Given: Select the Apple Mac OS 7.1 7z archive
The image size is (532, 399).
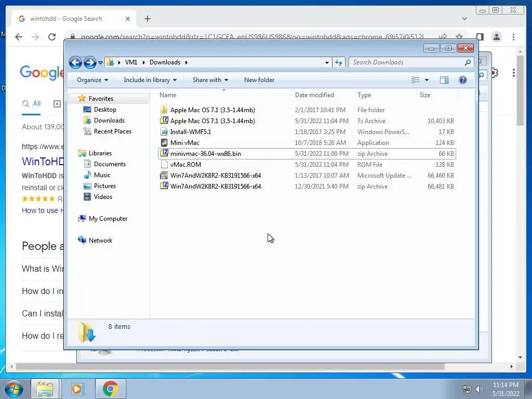Looking at the screenshot, I should click(307, 121).
